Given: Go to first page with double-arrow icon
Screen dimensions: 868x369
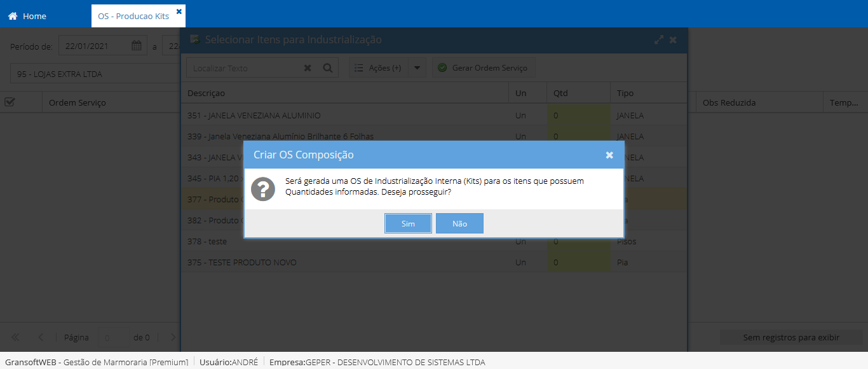Looking at the screenshot, I should (16, 337).
